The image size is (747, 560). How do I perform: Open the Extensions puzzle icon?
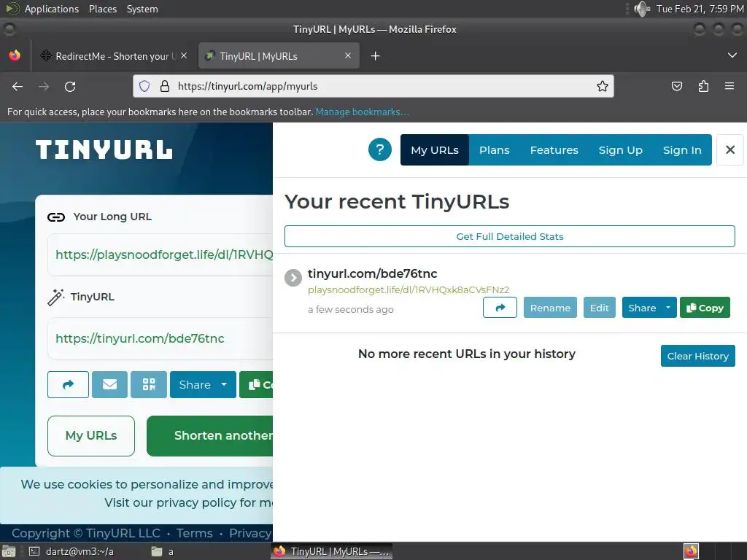(x=703, y=86)
